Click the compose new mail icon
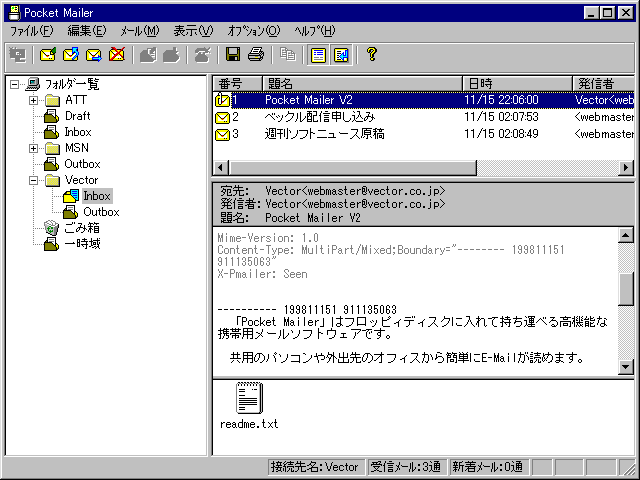 pos(48,55)
